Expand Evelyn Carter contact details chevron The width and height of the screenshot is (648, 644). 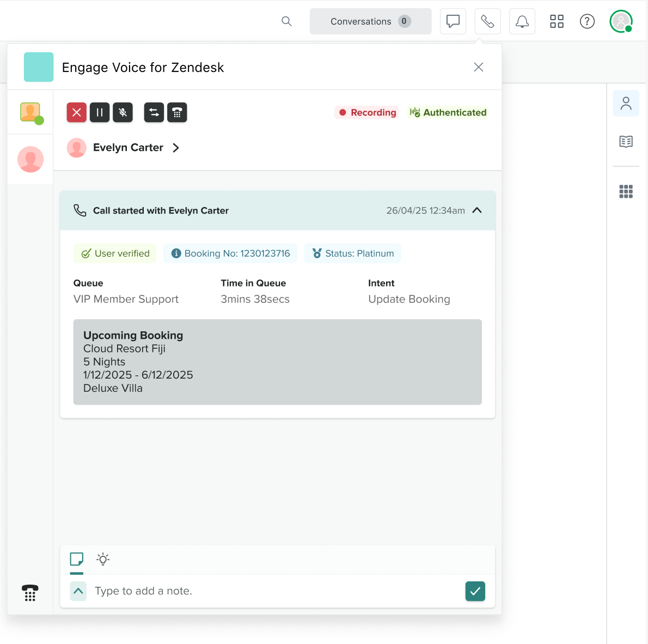pyautogui.click(x=176, y=148)
